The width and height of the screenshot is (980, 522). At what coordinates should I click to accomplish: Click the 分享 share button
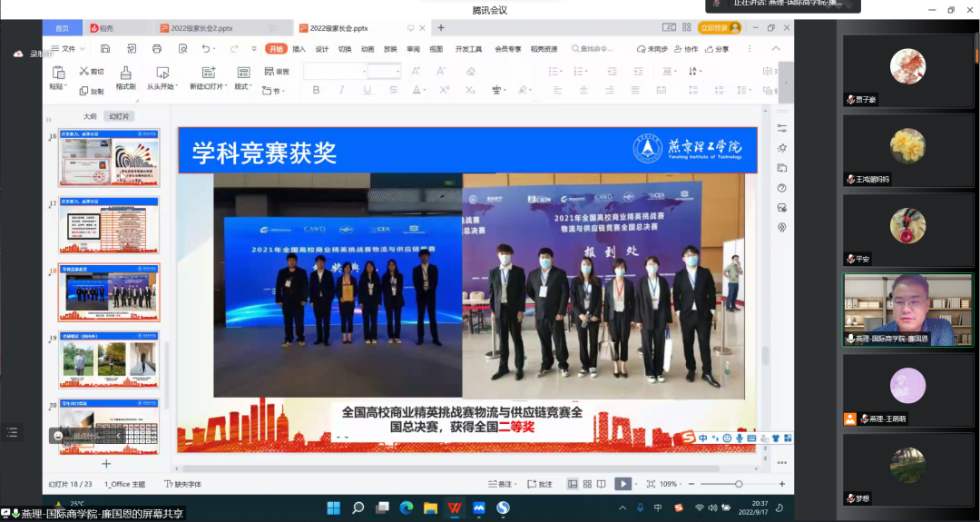point(716,49)
